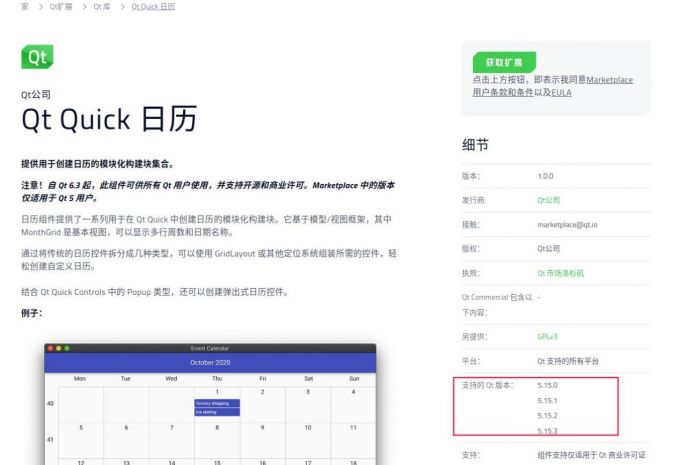Image resolution: width=680 pixels, height=465 pixels.
Task: Go to Qt扩展 breadcrumb
Action: [x=61, y=7]
